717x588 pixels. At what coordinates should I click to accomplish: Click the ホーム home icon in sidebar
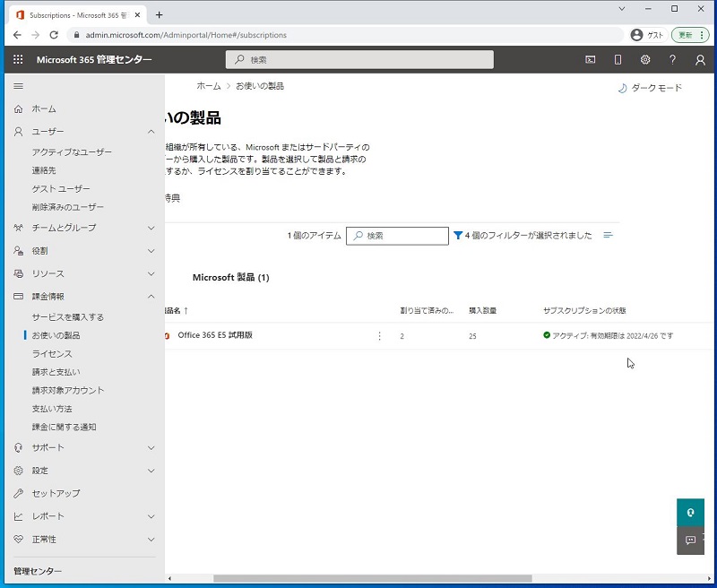point(18,108)
